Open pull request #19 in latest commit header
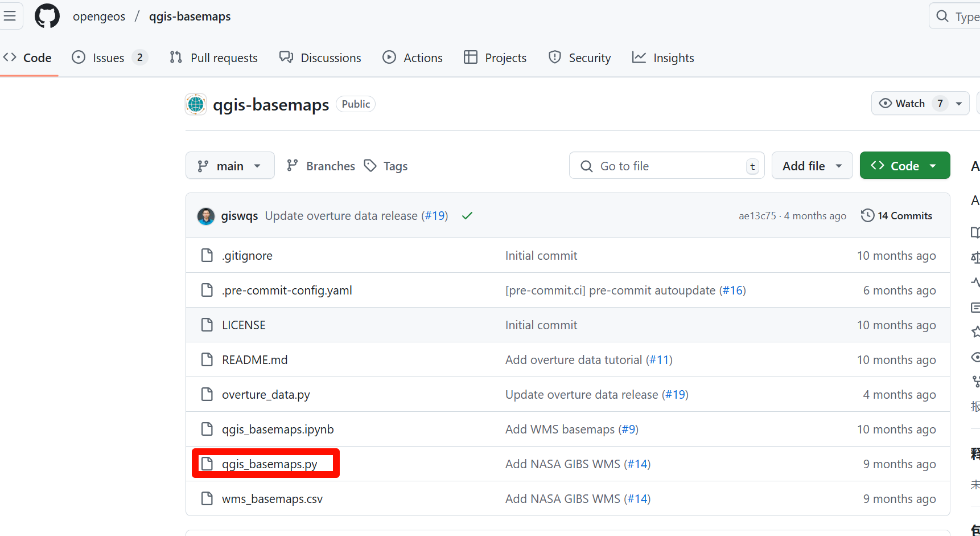Screen dimensions: 980x536 tap(435, 216)
